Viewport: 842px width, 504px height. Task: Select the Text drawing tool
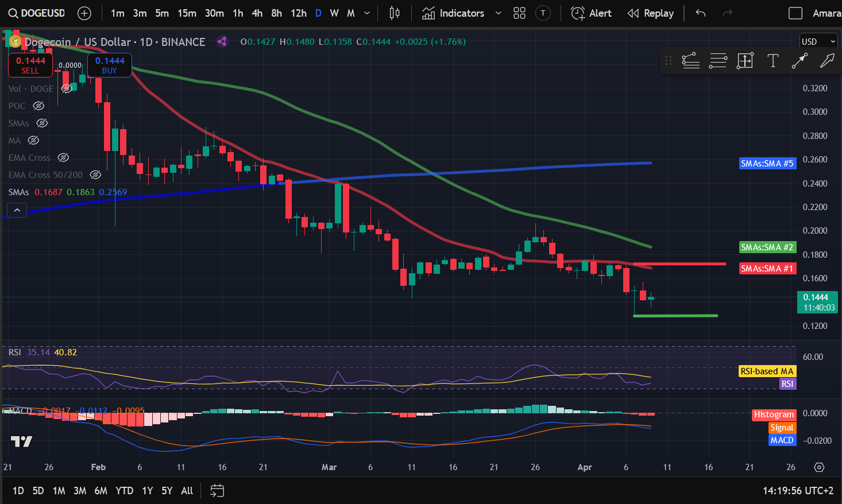tap(773, 61)
